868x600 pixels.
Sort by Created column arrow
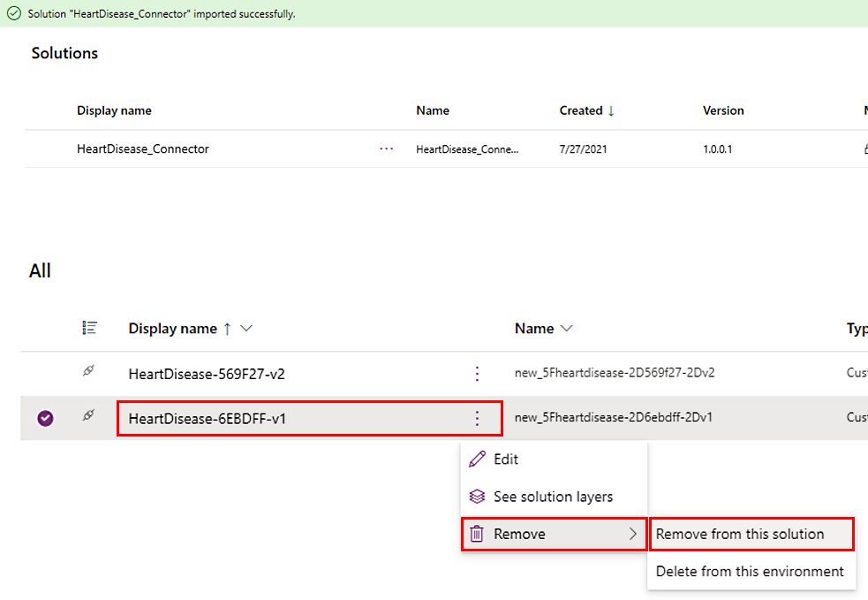tap(611, 110)
